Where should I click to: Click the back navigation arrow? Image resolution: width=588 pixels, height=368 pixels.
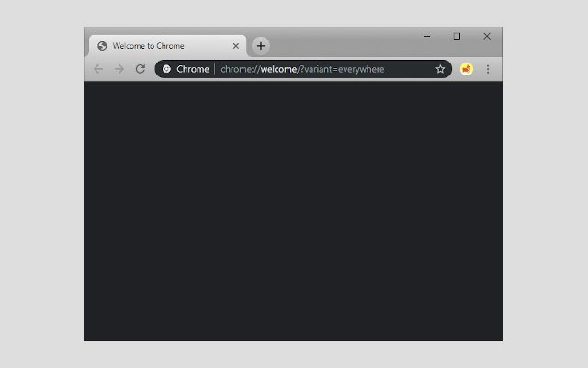pyautogui.click(x=98, y=69)
